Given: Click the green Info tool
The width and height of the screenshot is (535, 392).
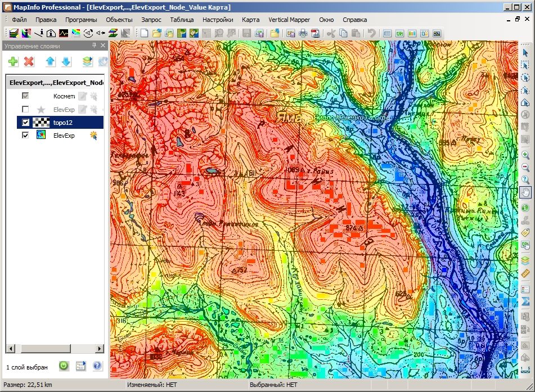Looking at the screenshot, I should [x=525, y=208].
